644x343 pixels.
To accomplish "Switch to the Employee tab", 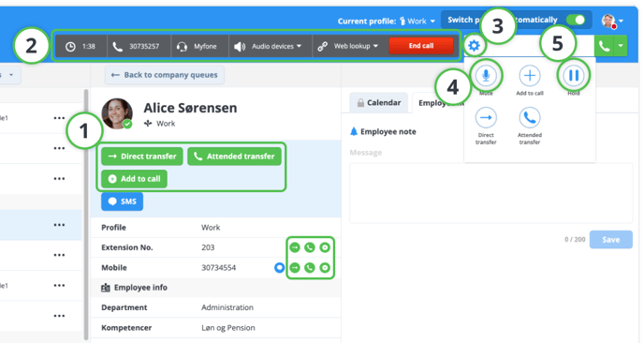I will pos(439,103).
